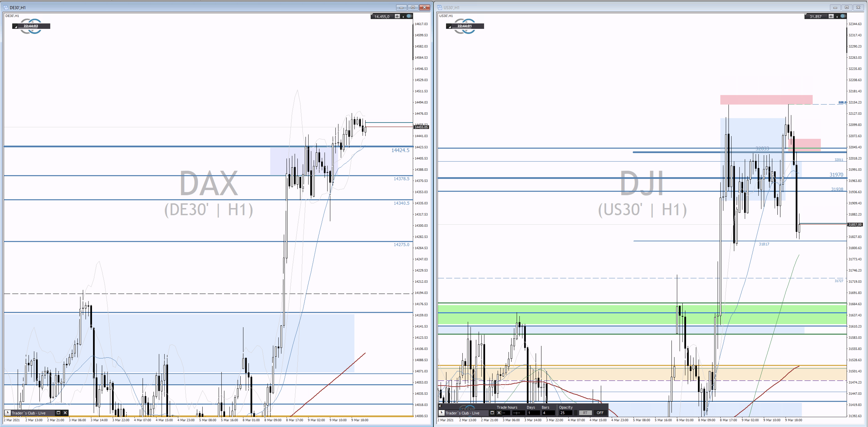
Task: Click the 14275.0 level label in DAX chart
Action: (x=402, y=245)
